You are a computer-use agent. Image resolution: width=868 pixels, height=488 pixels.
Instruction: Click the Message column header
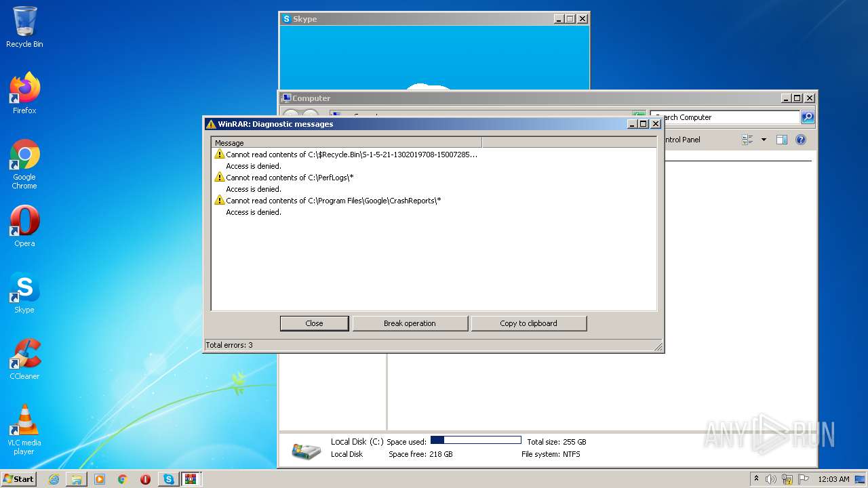coord(347,143)
